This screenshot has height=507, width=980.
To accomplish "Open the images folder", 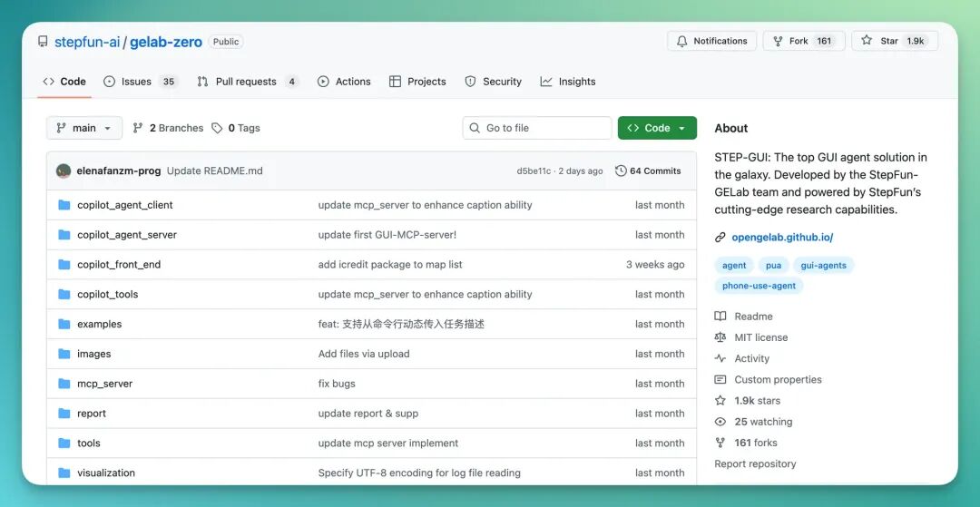I will (x=93, y=354).
